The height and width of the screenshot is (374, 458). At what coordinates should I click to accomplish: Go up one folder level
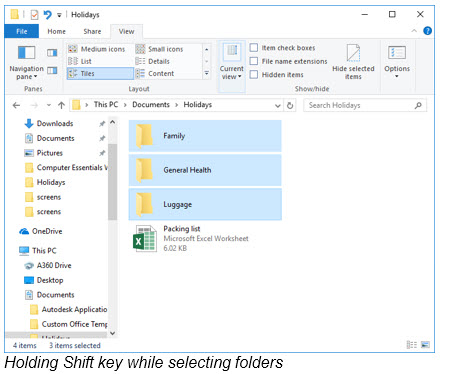tap(61, 105)
